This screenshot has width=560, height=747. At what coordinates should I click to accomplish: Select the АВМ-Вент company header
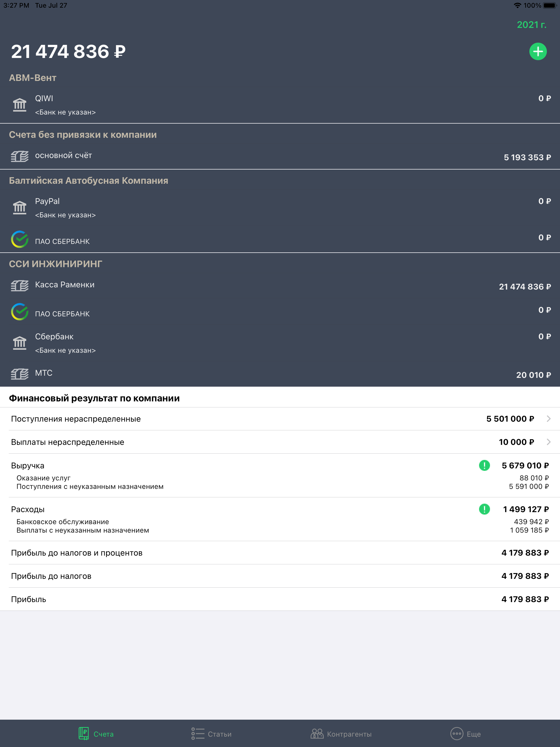33,78
